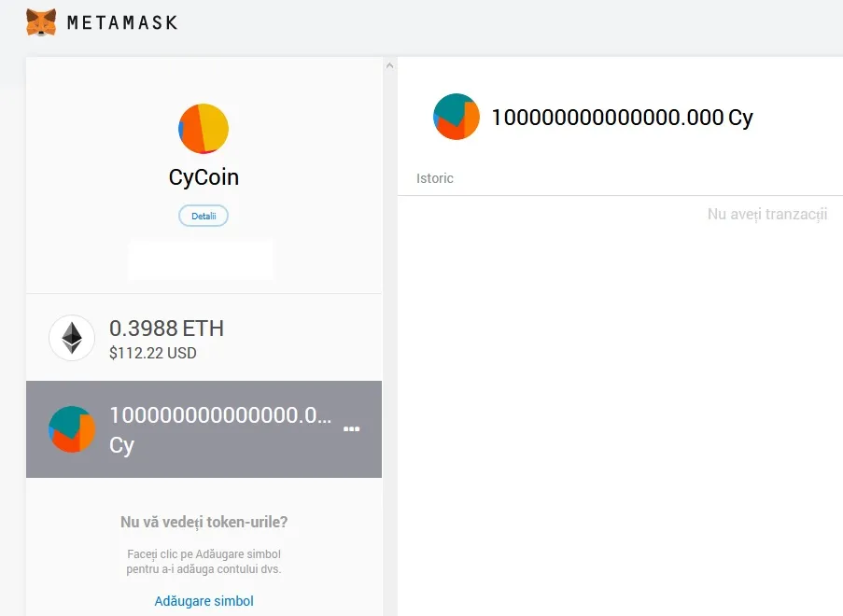Click the $112.22 USD value
The image size is (843, 616).
pos(153,353)
